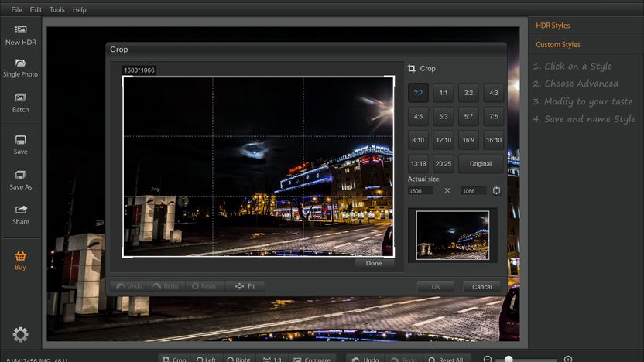644x362 pixels.
Task: Confirm crop with OK button
Action: click(436, 287)
